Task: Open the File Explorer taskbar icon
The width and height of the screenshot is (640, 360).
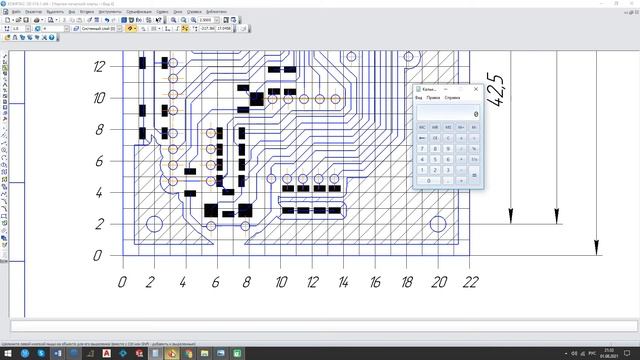Action: (204, 353)
